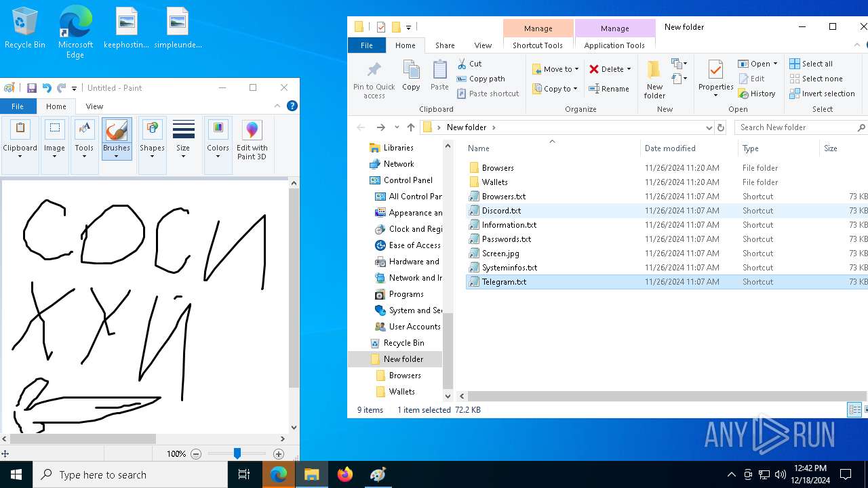868x488 pixels.
Task: Open the Copy to dropdown
Action: (x=555, y=89)
